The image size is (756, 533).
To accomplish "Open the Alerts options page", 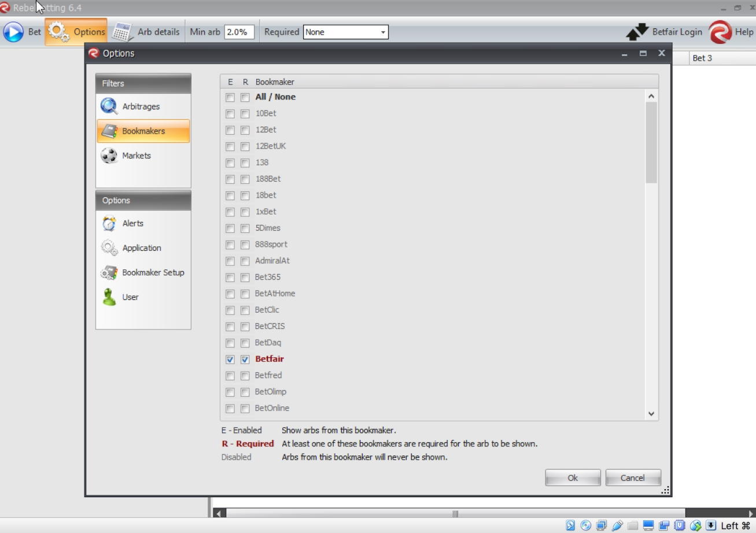I will click(143, 223).
